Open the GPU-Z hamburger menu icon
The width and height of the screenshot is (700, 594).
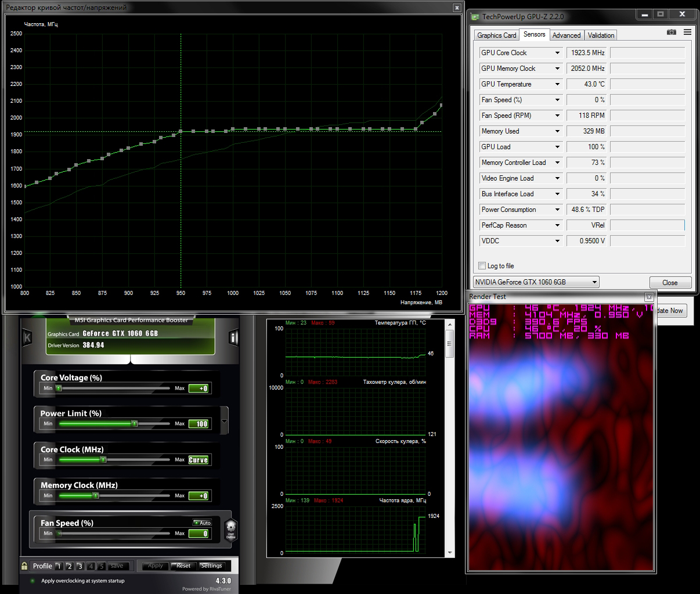pyautogui.click(x=687, y=32)
